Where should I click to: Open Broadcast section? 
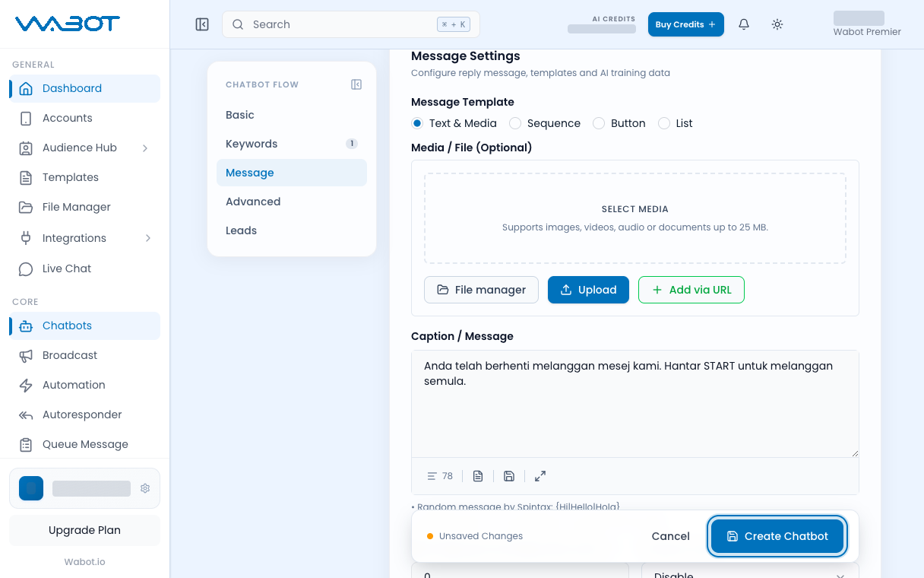pos(84,355)
